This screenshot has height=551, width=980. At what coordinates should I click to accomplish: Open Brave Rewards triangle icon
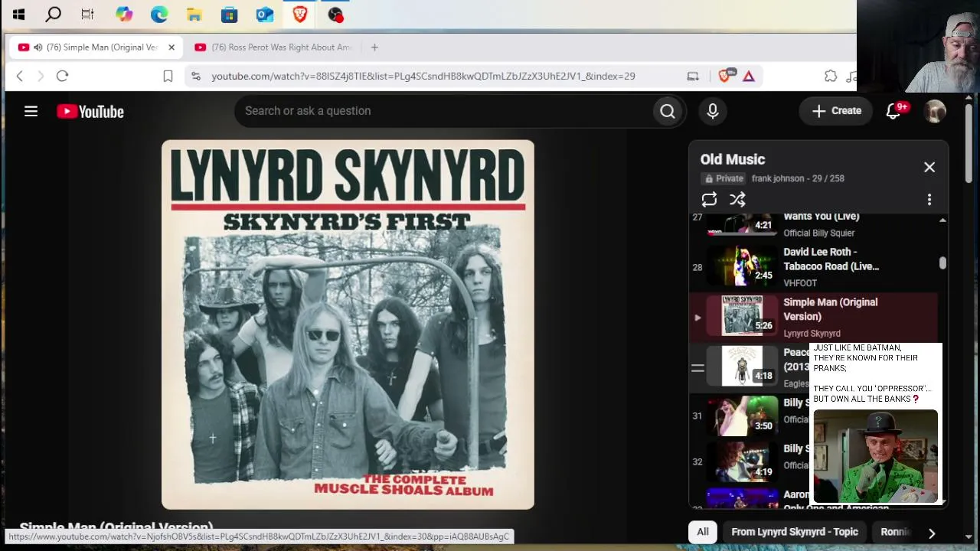click(x=749, y=76)
